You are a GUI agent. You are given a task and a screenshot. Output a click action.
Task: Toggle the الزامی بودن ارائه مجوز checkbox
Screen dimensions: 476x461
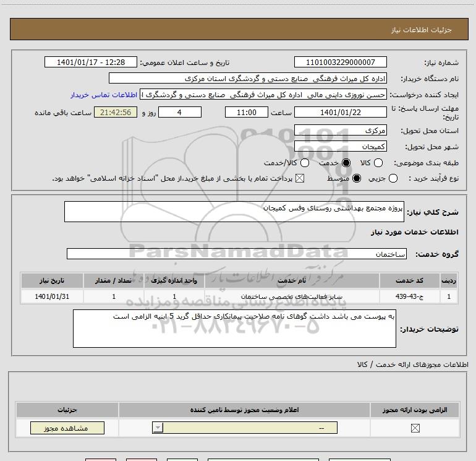coord(415,428)
